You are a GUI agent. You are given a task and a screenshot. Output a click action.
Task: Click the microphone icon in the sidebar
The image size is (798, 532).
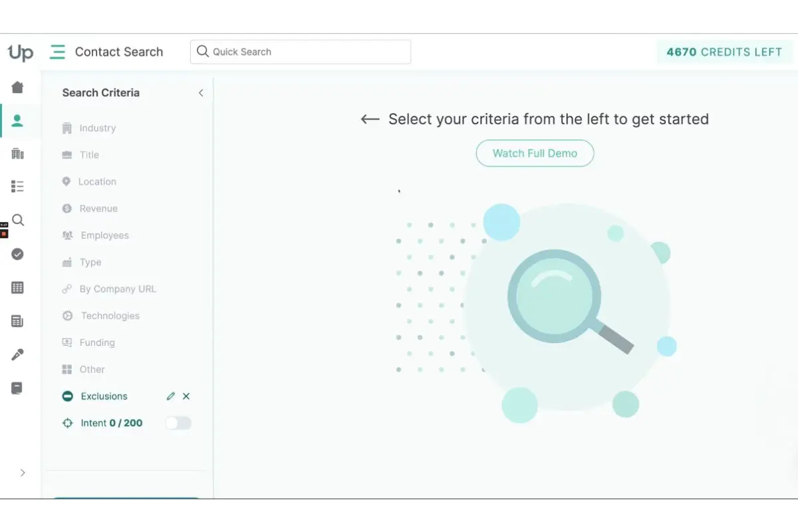click(17, 354)
